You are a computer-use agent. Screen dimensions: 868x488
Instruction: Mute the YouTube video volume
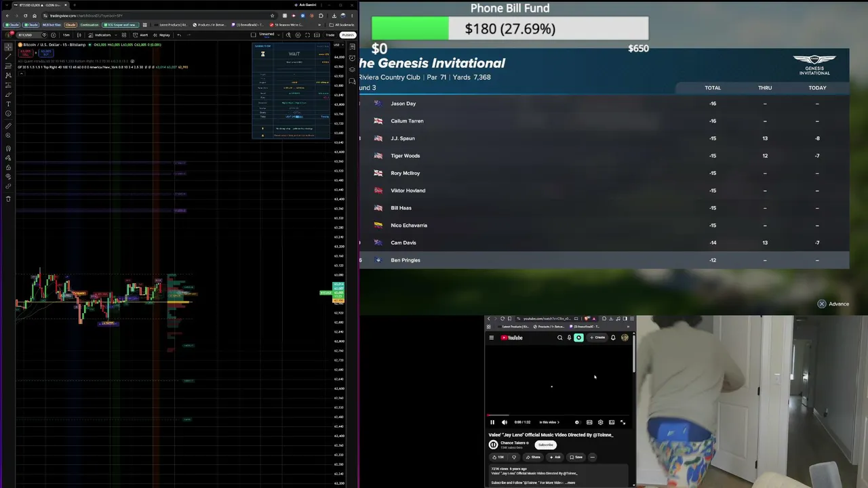point(504,422)
